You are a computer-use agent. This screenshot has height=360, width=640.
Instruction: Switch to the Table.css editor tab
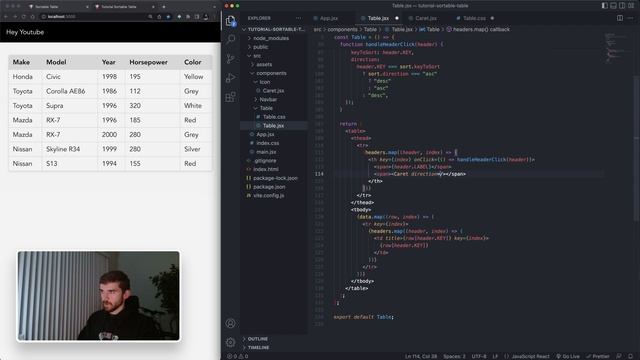click(x=474, y=18)
